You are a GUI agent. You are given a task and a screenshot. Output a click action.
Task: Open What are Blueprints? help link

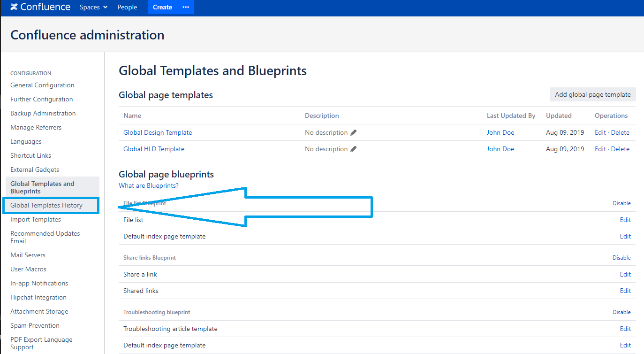point(149,185)
